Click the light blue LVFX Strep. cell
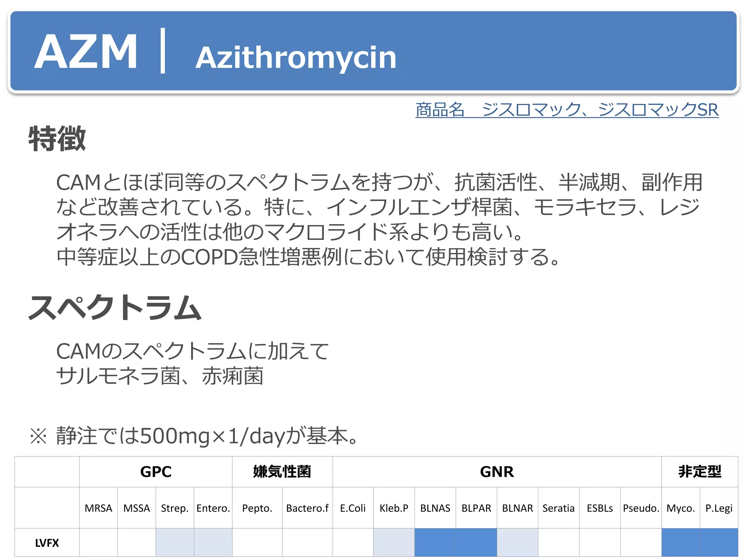This screenshot has width=747, height=560. 175,542
